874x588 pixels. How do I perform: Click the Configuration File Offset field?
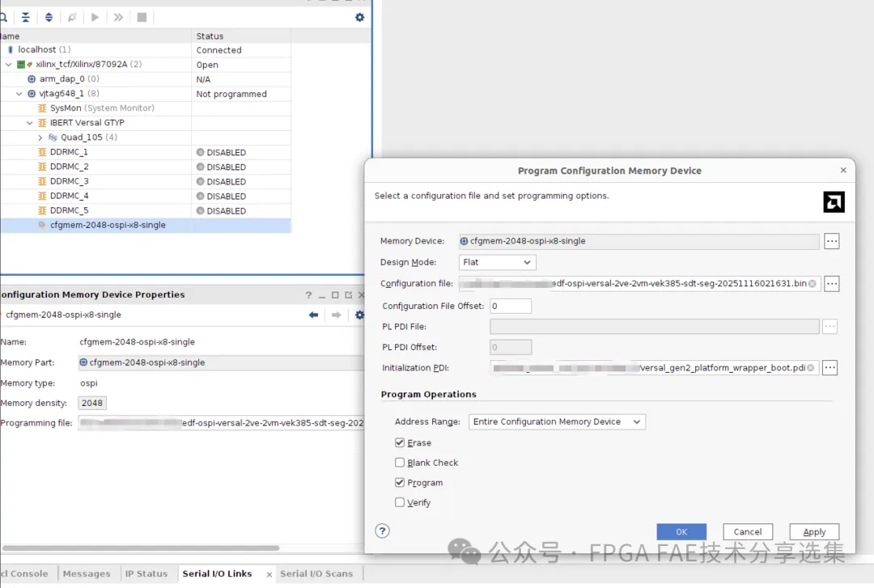pyautogui.click(x=510, y=306)
